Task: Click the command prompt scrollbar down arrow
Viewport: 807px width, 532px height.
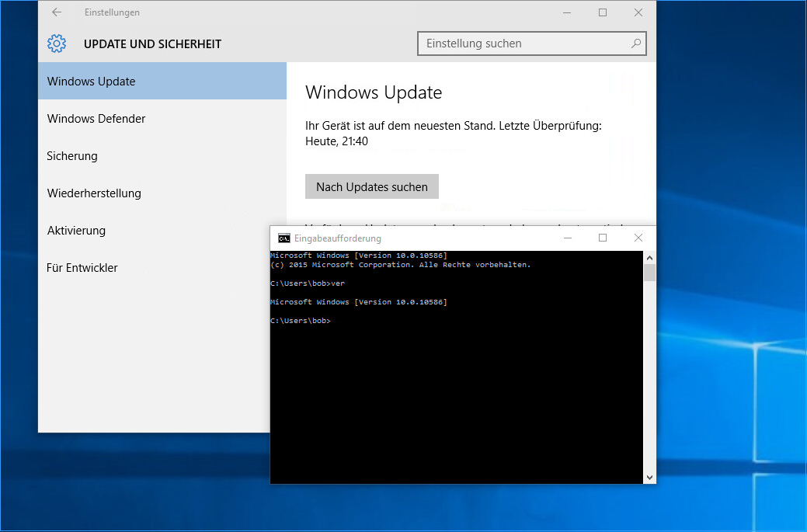Action: [x=649, y=478]
